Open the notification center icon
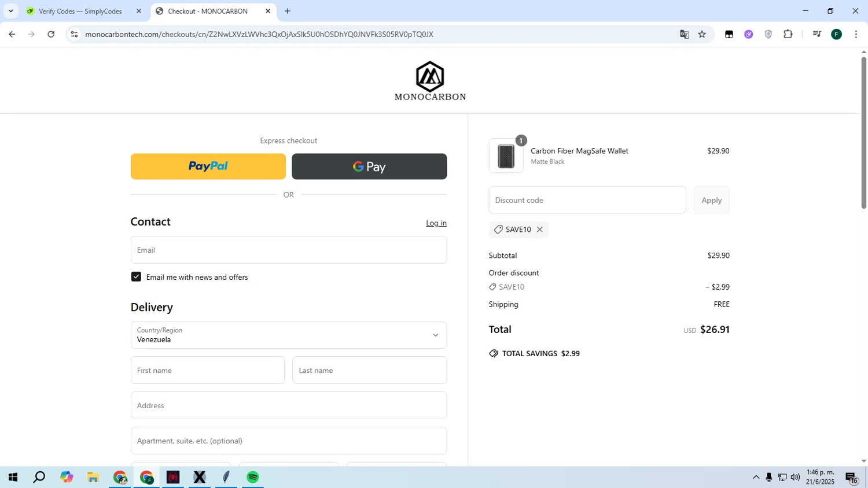Viewport: 868px width, 488px height. 851,477
